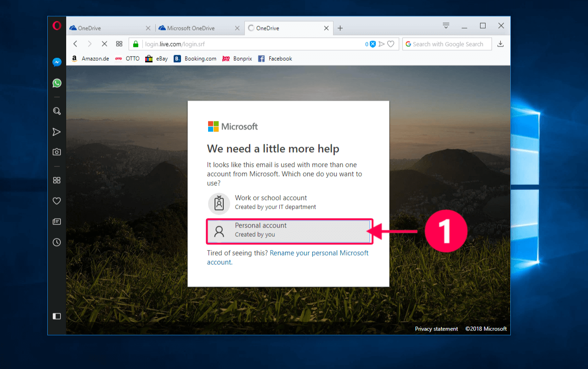Click the Search with Google Search box

[x=447, y=44]
